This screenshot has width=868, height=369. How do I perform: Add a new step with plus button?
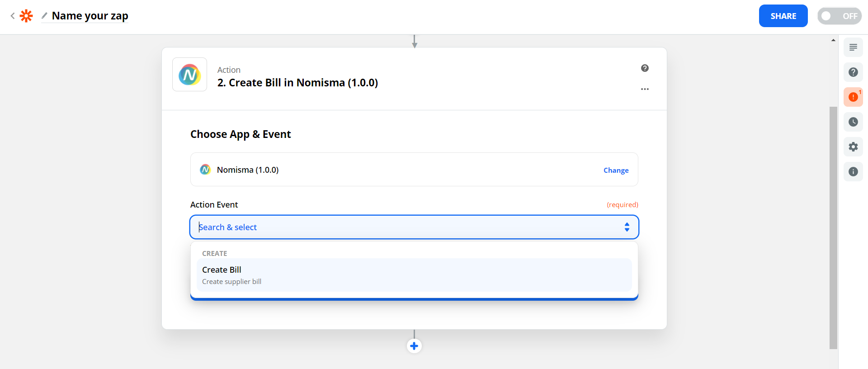click(x=414, y=346)
